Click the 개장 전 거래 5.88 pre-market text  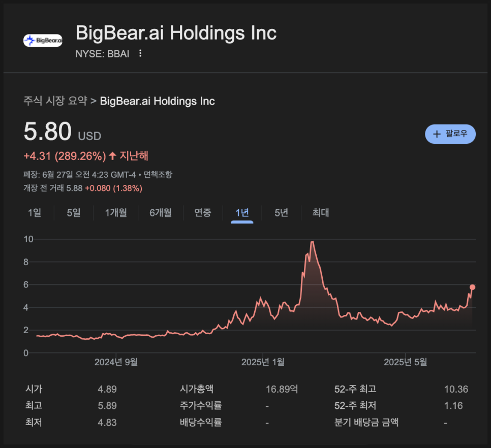coord(53,188)
